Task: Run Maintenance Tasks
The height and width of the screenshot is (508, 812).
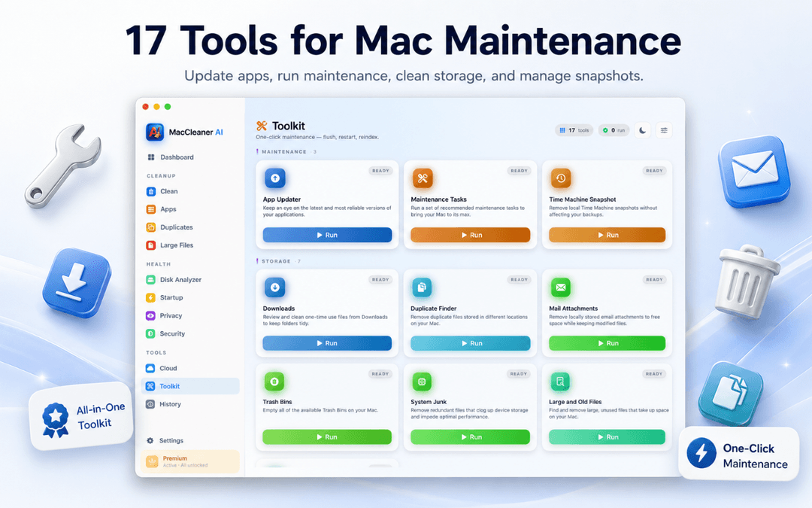Action: (470, 235)
